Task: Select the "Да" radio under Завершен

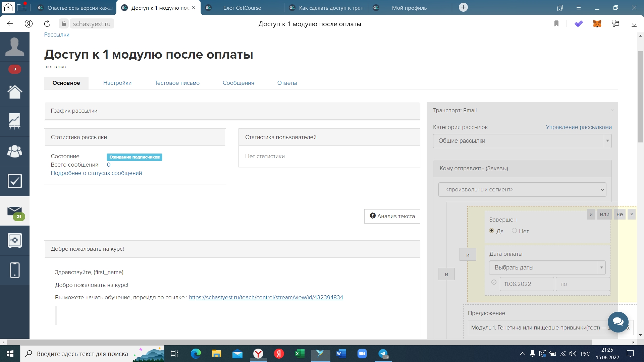Action: 492,231
